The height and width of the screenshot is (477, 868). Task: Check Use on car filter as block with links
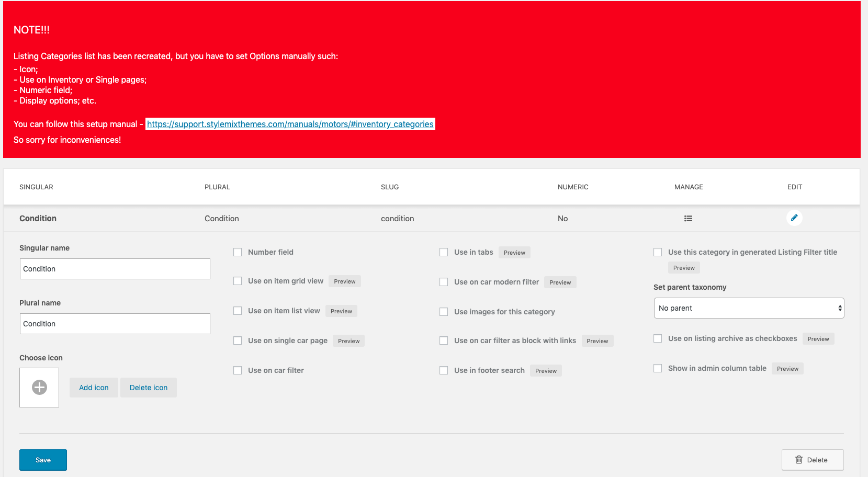[444, 340]
